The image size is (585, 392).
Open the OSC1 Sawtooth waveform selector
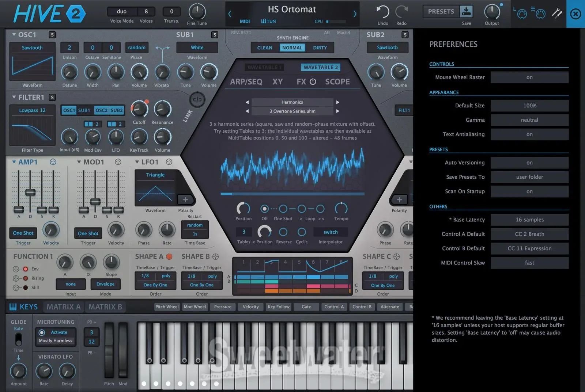pos(32,48)
